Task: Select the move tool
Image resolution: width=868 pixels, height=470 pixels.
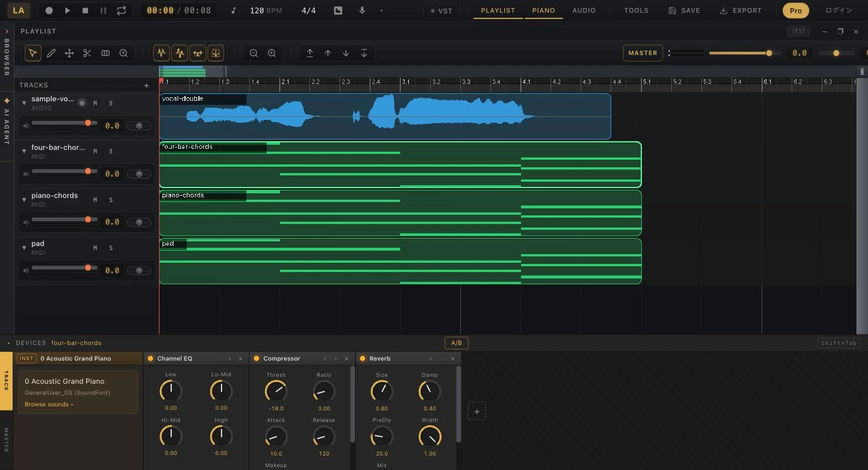Action: coord(69,53)
